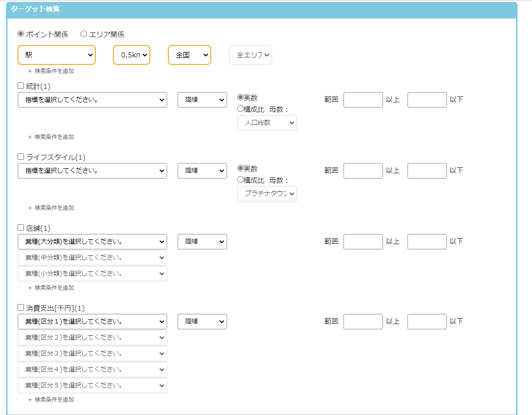Click the 以下 maximum field in ライフスタイル row
This screenshot has width=532, height=415.
[x=427, y=171]
